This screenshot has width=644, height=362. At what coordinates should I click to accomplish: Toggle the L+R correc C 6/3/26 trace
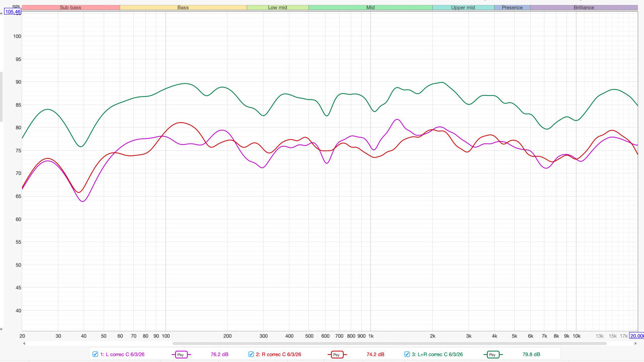point(407,354)
